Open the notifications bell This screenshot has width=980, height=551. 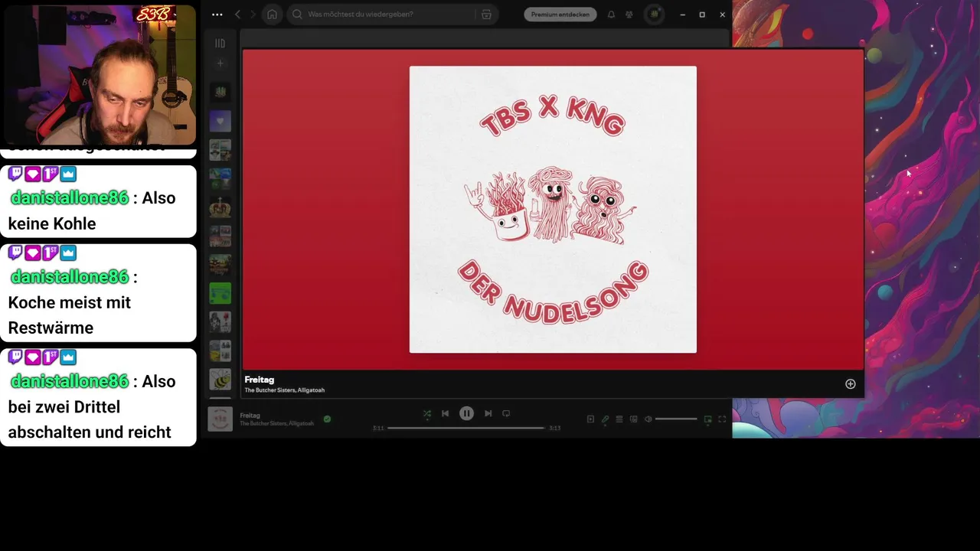click(611, 15)
